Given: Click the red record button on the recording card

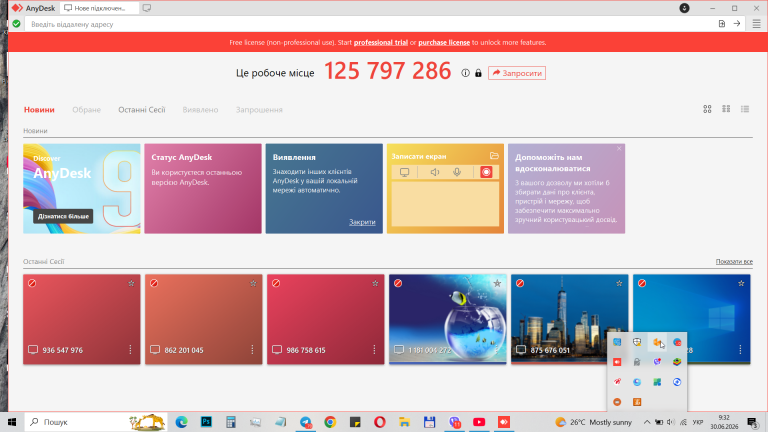Looking at the screenshot, I should point(486,172).
